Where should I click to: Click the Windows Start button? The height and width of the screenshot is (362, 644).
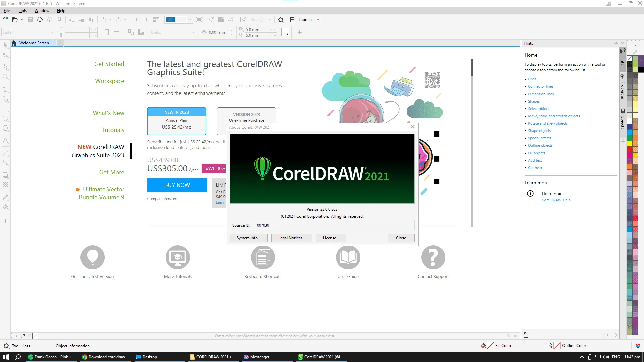[6, 357]
